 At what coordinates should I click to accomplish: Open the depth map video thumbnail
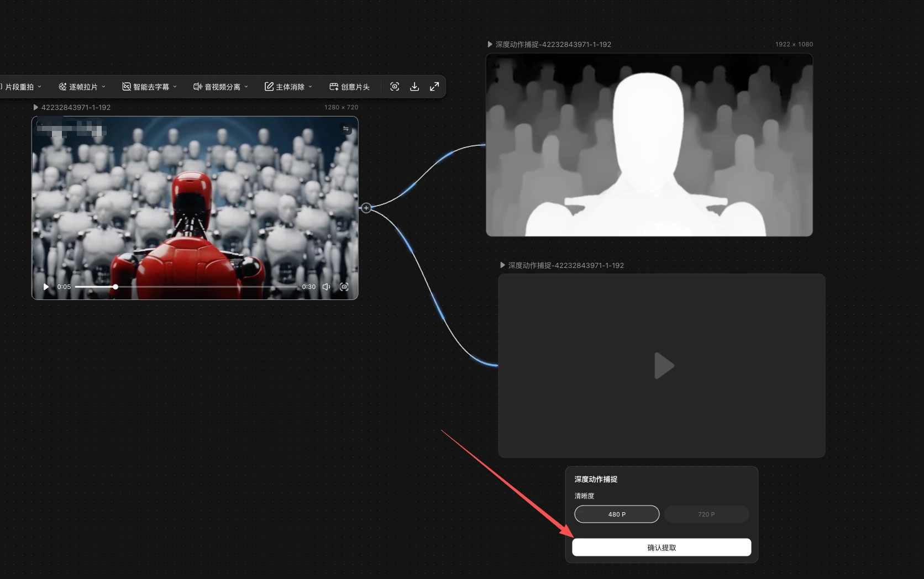tap(649, 145)
